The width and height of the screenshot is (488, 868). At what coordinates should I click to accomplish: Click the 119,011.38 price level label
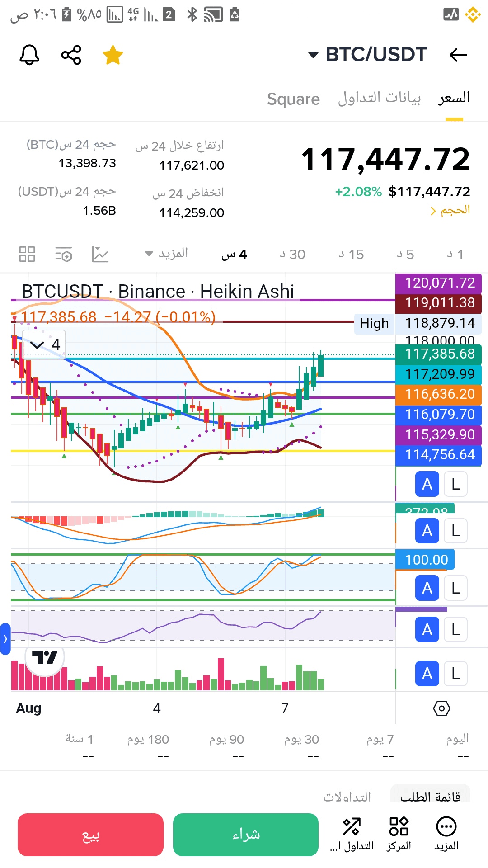[x=438, y=303]
